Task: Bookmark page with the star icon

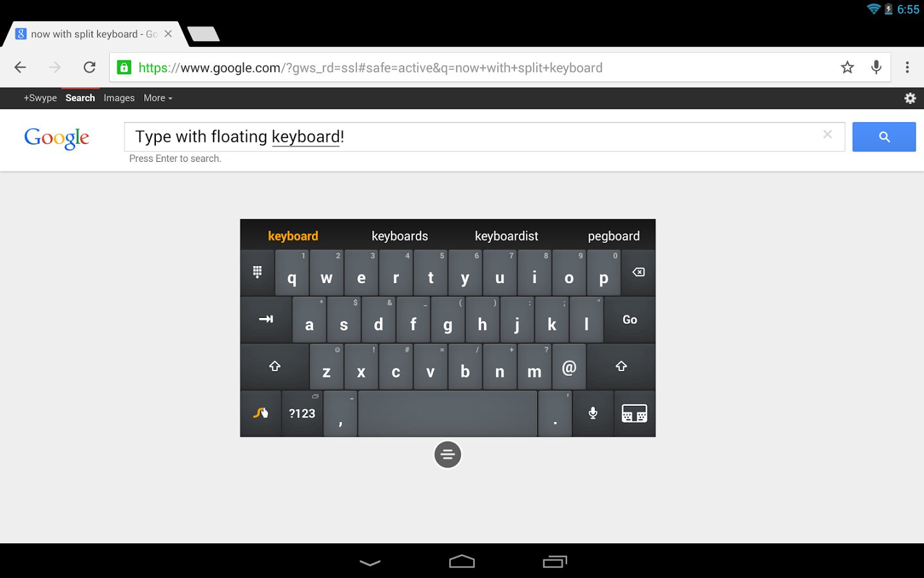Action: tap(848, 67)
